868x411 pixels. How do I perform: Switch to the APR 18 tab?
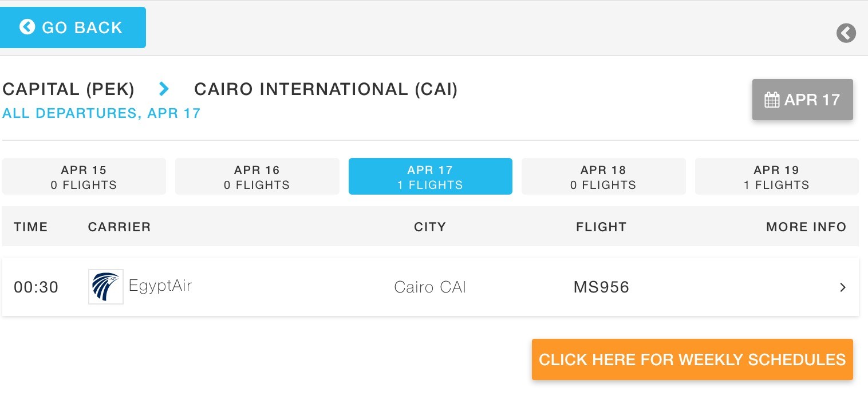(603, 177)
